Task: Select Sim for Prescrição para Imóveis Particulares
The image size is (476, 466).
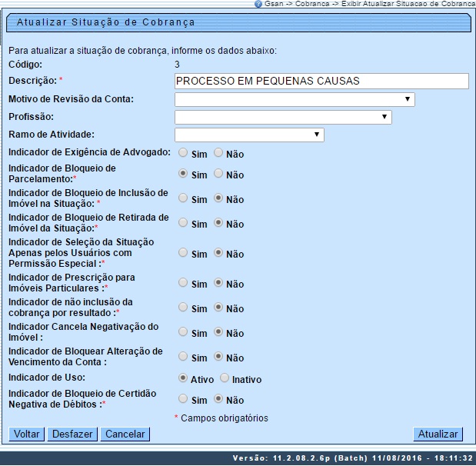Action: (x=183, y=283)
